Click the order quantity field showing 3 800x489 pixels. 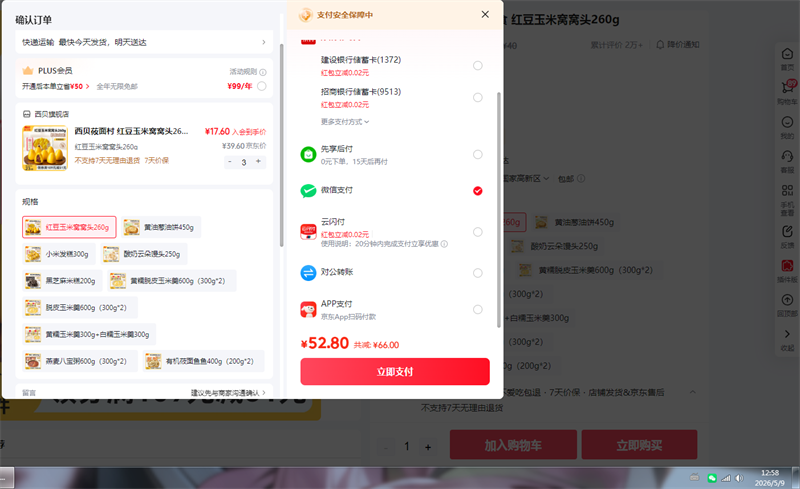click(x=244, y=162)
